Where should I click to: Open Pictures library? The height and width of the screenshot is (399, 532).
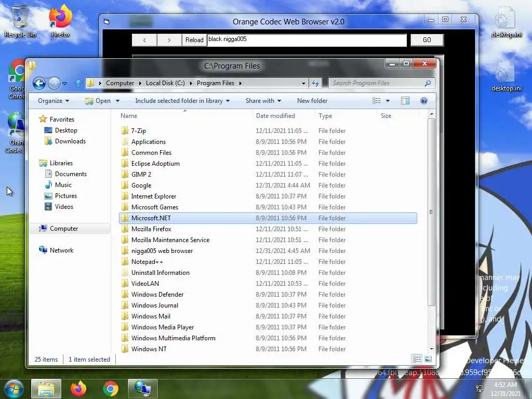(x=65, y=196)
